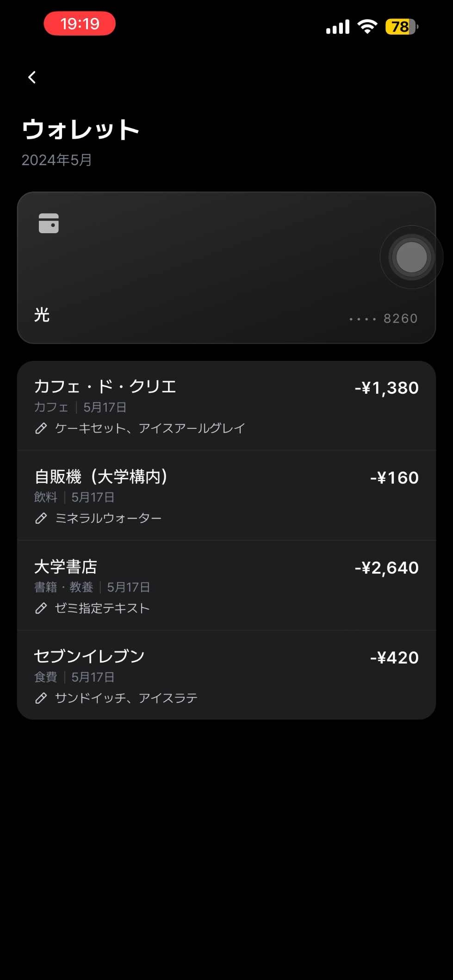The height and width of the screenshot is (980, 453).
Task: Tap the -¥1,380 amount
Action: pyautogui.click(x=387, y=388)
